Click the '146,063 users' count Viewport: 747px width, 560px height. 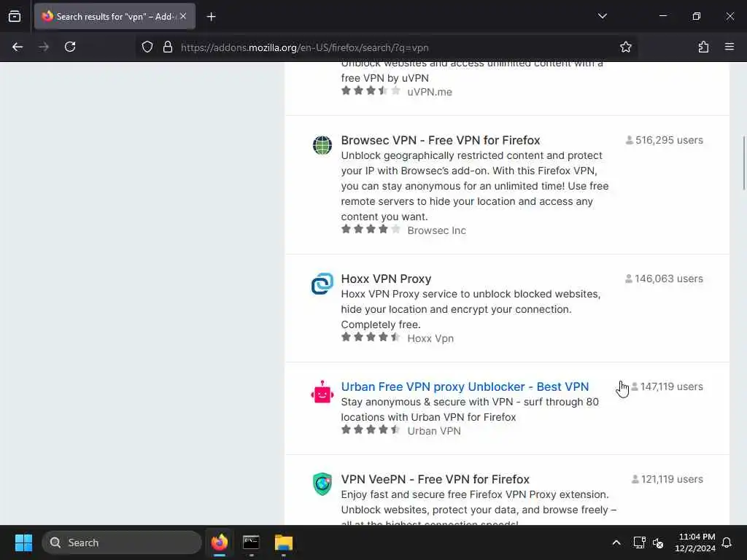tap(664, 279)
